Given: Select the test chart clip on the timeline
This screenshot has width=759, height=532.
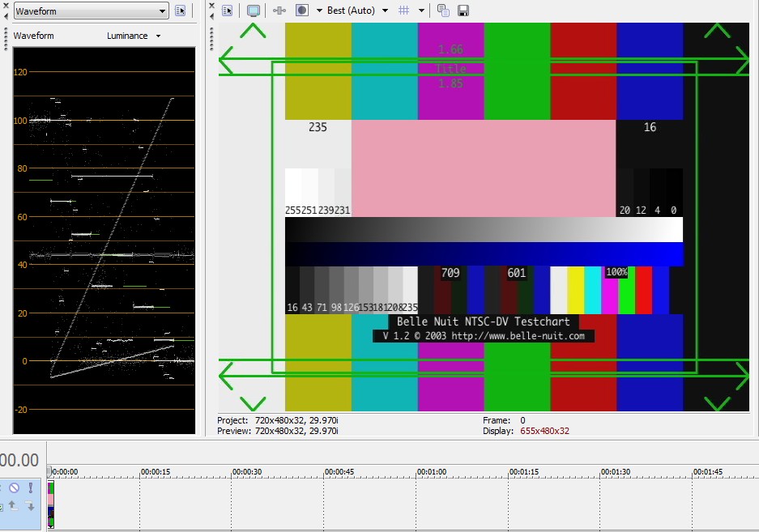Looking at the screenshot, I should [x=51, y=504].
